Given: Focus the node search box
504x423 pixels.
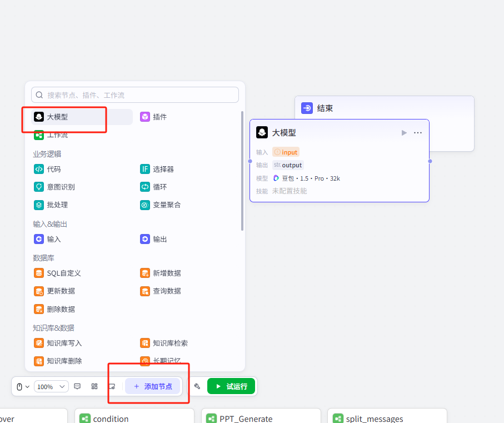Looking at the screenshot, I should point(135,95).
